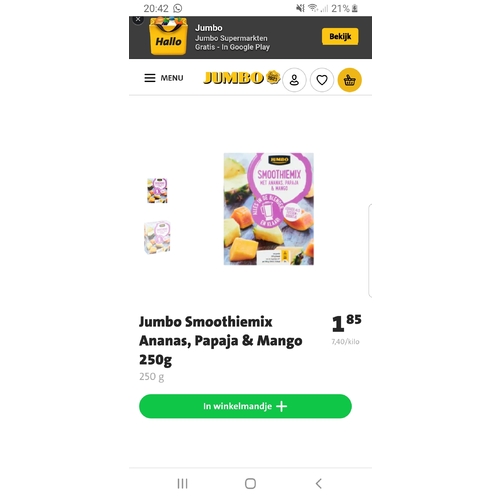The width and height of the screenshot is (500, 500).
Task: Tap the Android back arrow
Action: coord(319,483)
